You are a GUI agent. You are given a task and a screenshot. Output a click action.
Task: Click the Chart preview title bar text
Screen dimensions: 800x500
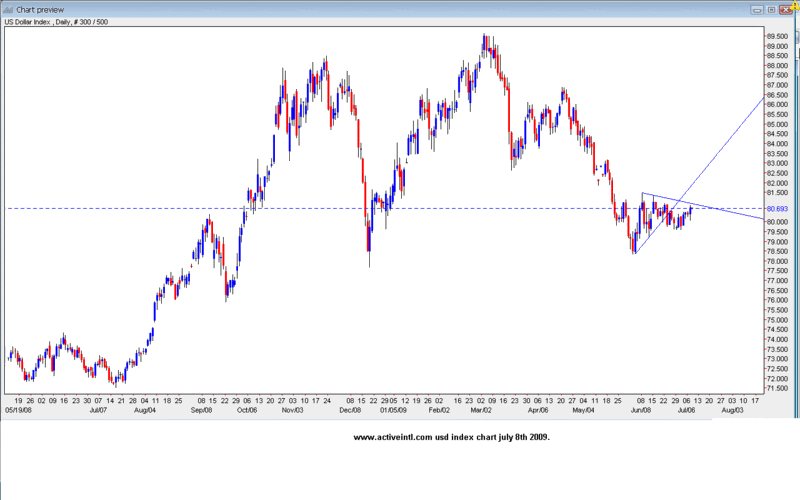pyautogui.click(x=42, y=8)
